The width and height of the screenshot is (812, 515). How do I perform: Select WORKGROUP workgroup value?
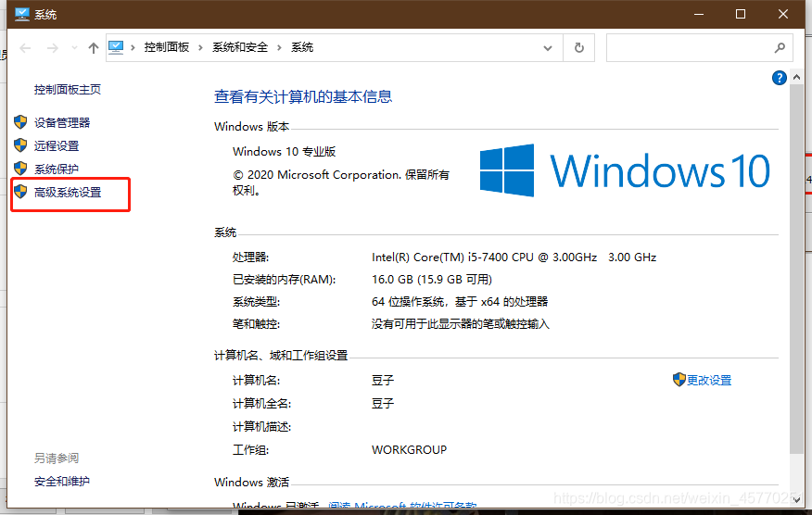tap(409, 450)
